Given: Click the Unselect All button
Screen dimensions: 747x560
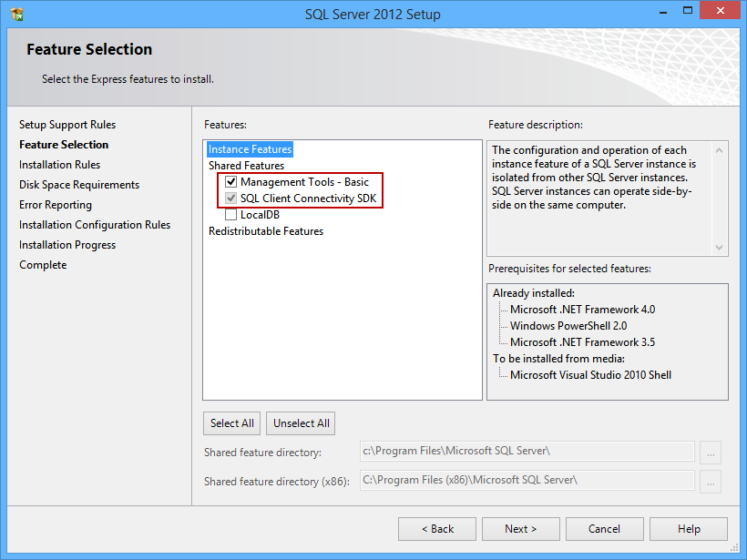Looking at the screenshot, I should click(301, 423).
